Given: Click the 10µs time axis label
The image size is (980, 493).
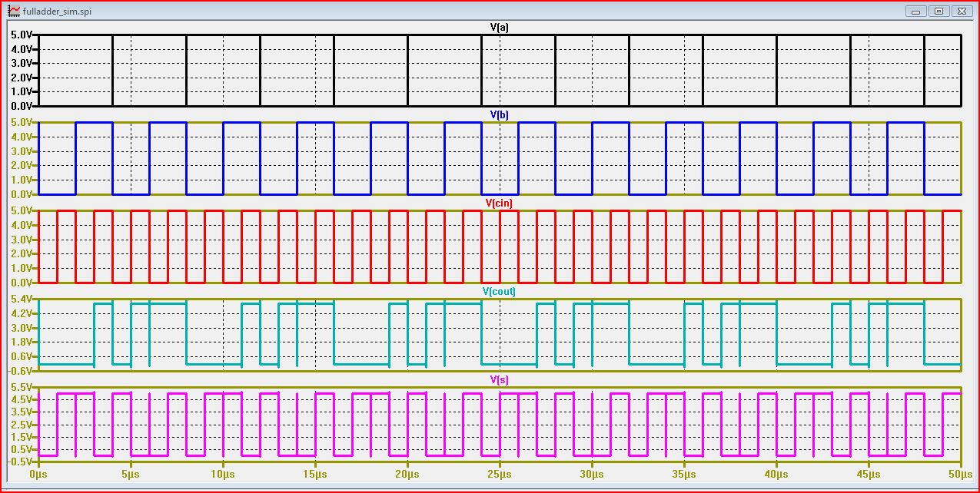Looking at the screenshot, I should pos(223,475).
